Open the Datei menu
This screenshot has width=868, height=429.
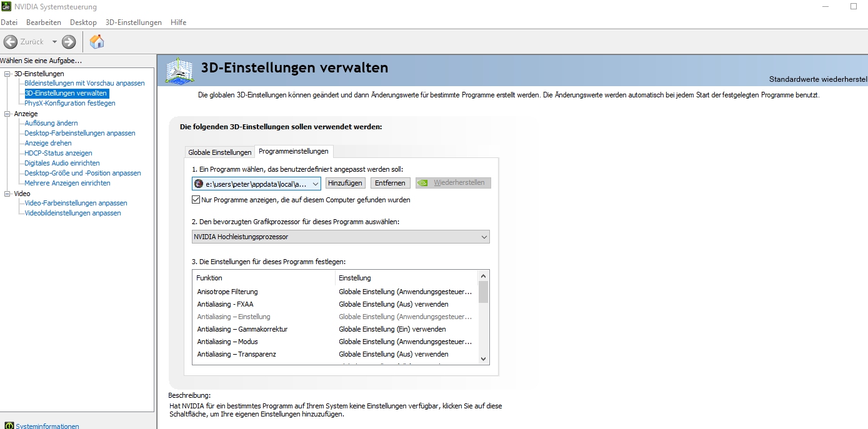(9, 22)
